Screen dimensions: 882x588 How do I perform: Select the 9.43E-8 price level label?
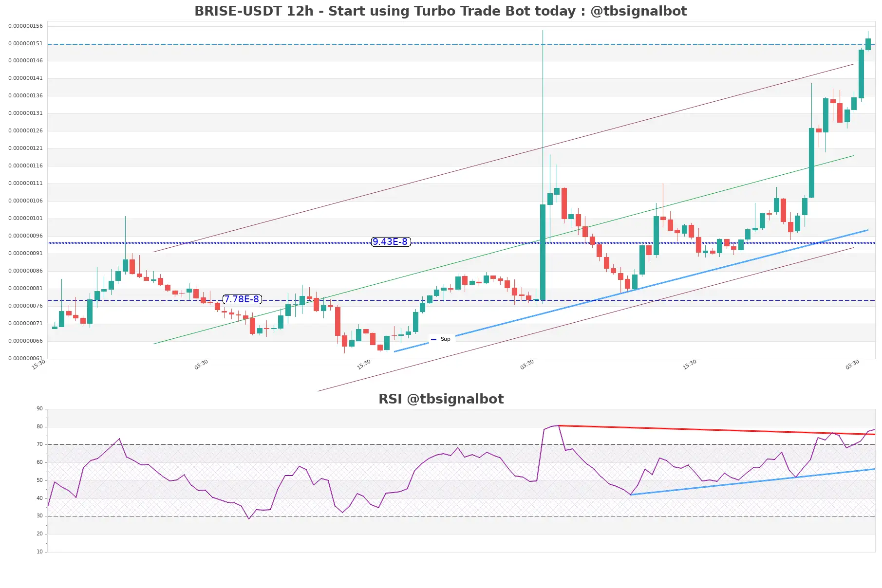coord(391,241)
